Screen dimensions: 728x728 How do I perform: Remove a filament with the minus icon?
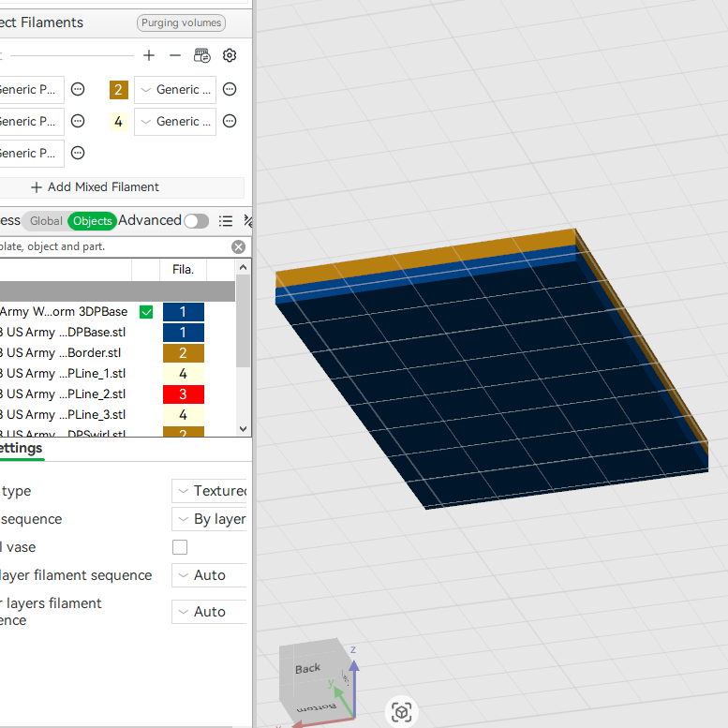[175, 55]
